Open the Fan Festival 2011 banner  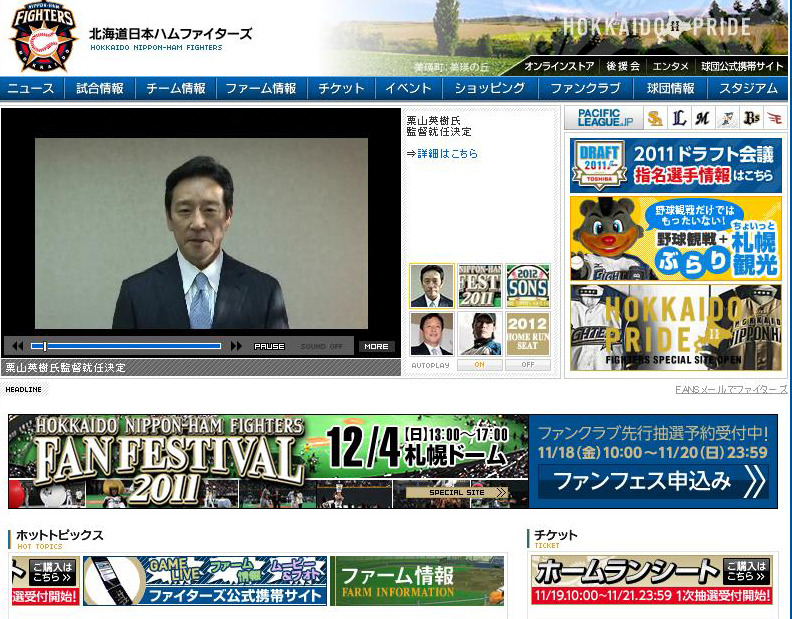point(268,461)
